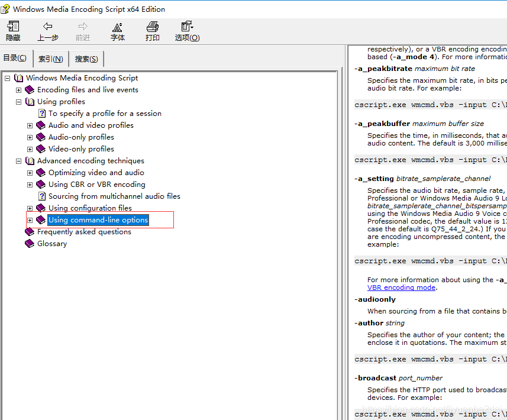Click the 打印 (Print) printer icon
This screenshot has height=420, width=507.
point(152,27)
